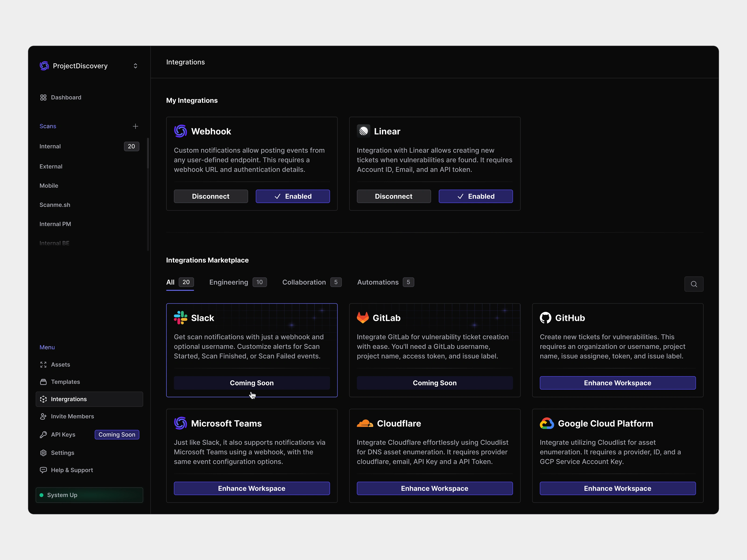The image size is (747, 560).
Task: Click the Templates icon in menu
Action: 43,382
